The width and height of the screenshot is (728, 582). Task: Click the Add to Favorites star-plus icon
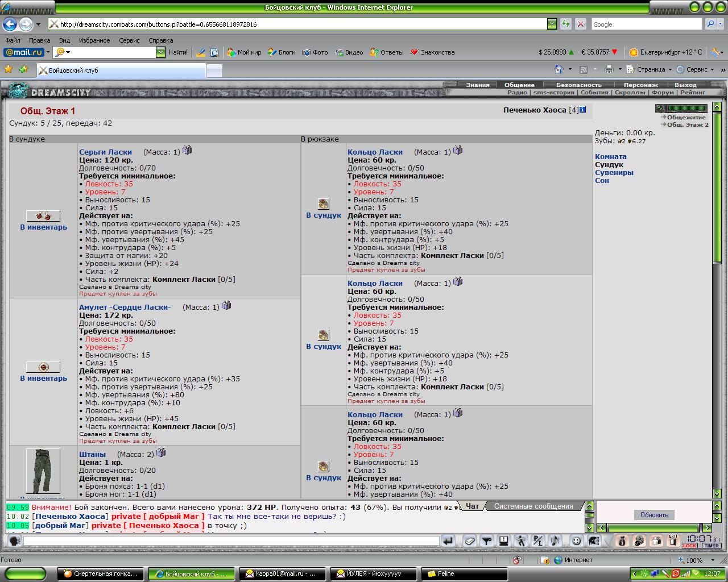[23, 69]
